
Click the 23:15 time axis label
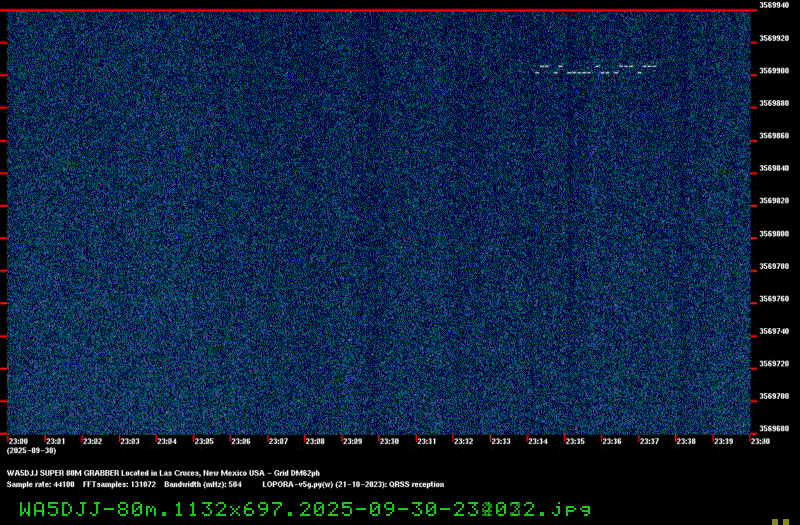[x=575, y=441]
